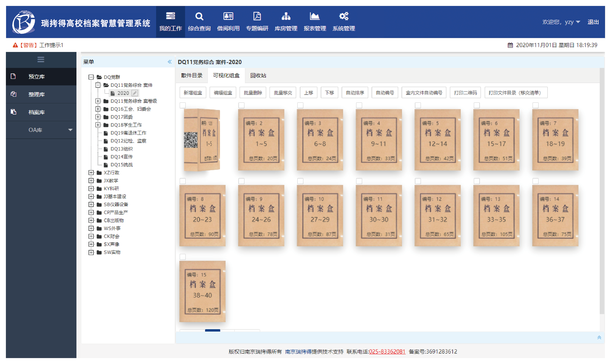This screenshot has height=364, width=611.
Task: Switch to the 散件目录 tab
Action: click(192, 75)
